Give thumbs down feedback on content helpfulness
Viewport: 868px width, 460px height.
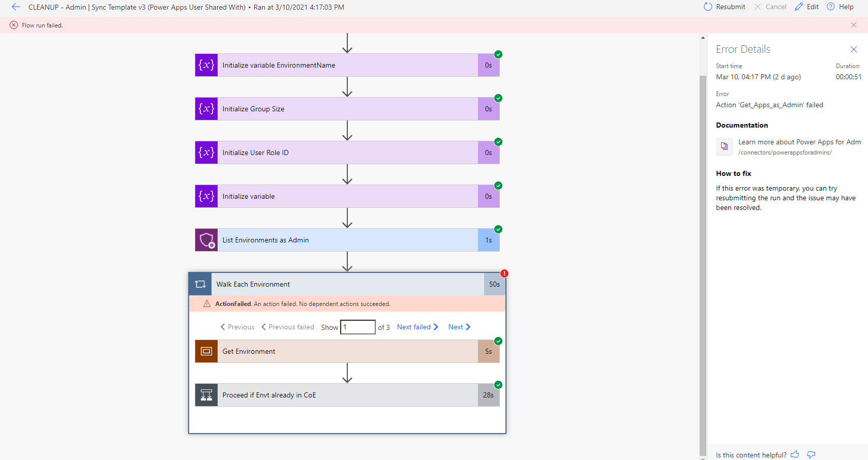click(x=811, y=454)
